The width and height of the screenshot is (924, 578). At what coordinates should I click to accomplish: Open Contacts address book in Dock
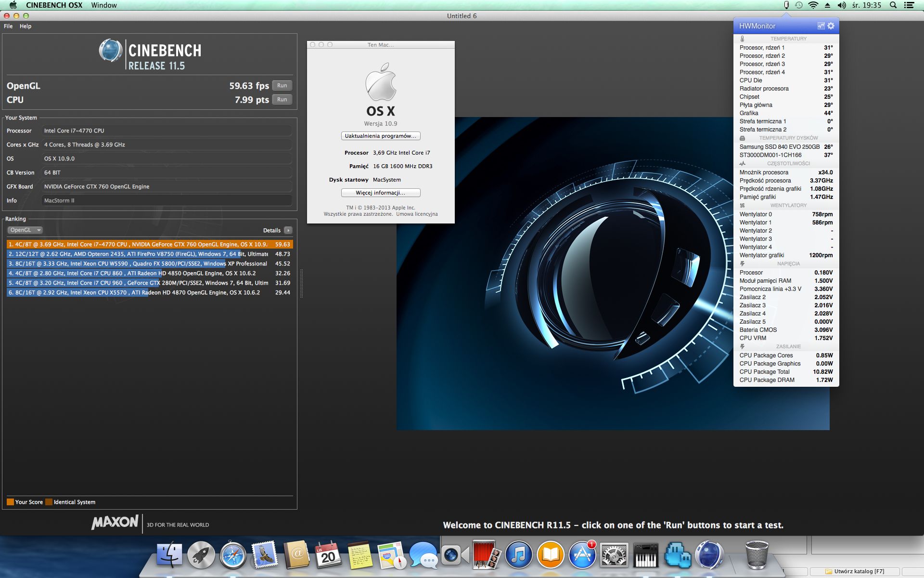pyautogui.click(x=296, y=555)
